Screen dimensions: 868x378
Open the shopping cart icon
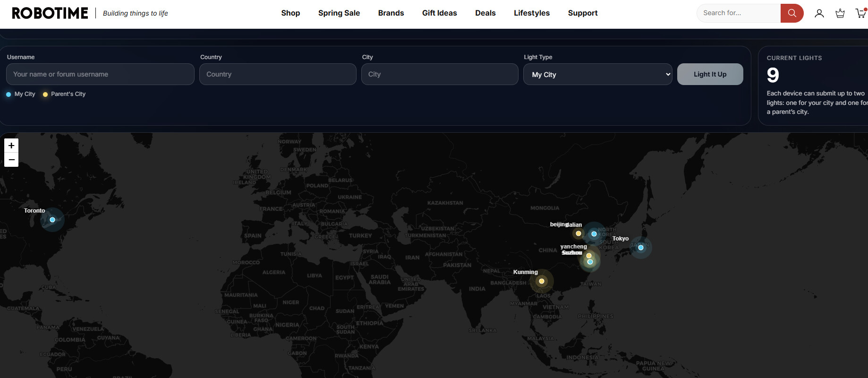pyautogui.click(x=860, y=13)
